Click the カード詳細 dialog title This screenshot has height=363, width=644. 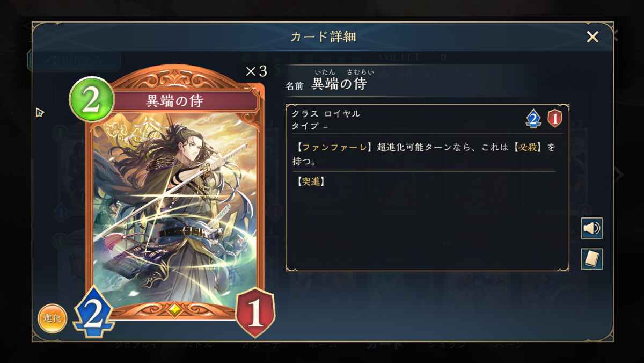coord(323,37)
